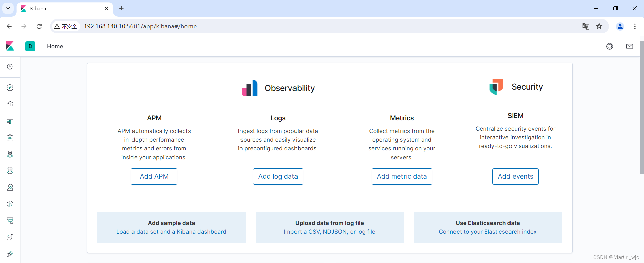Open the Chrome profile avatar

click(620, 26)
